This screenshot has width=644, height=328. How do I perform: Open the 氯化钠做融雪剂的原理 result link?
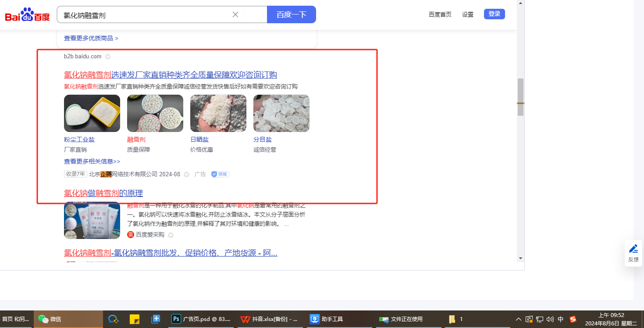103,193
